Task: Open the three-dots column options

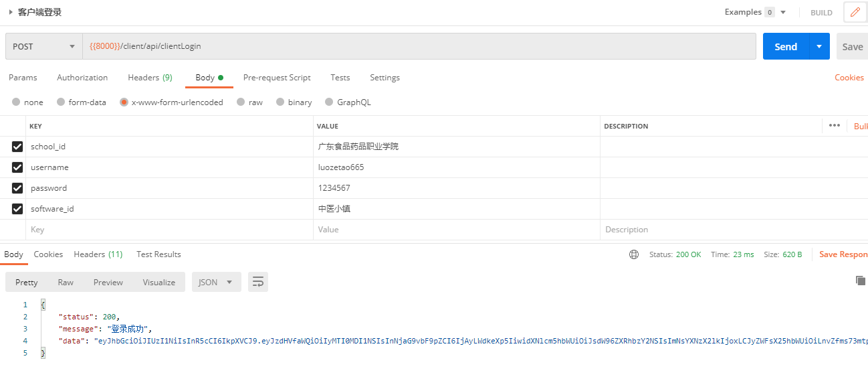Action: 834,125
